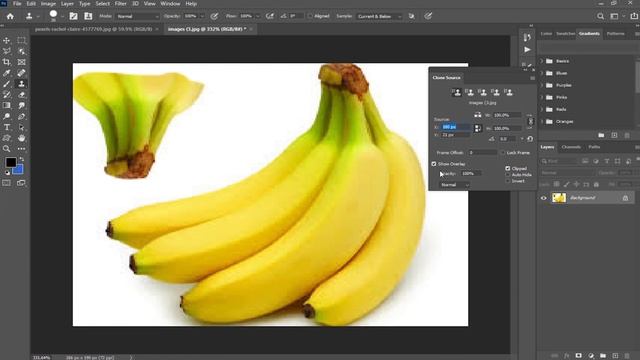Image resolution: width=640 pixels, height=360 pixels.
Task: Select the Frame tool
Action: point(21,62)
